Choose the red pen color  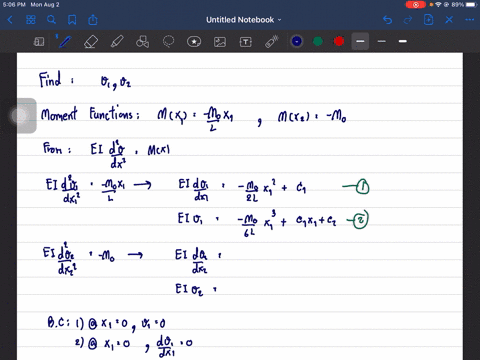[339, 41]
